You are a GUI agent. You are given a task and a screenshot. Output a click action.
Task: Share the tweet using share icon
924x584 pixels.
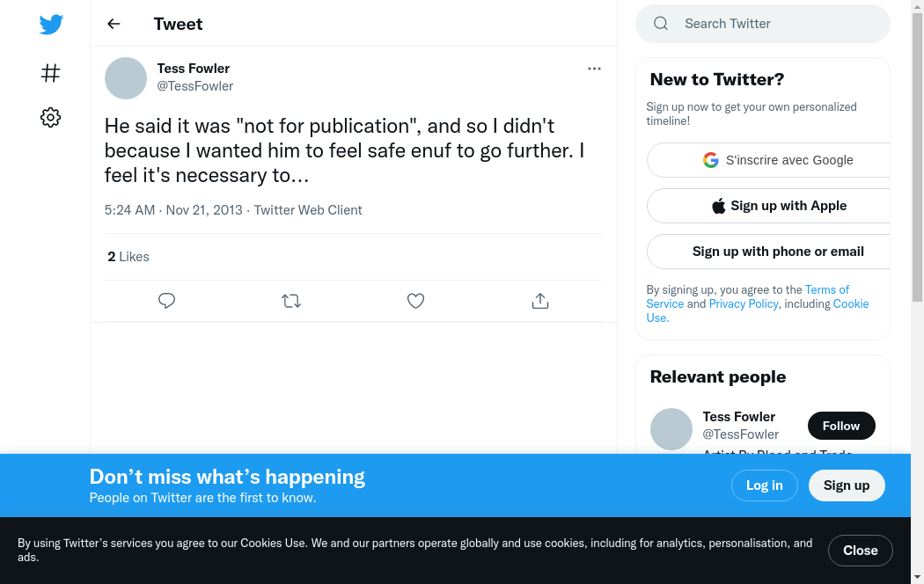pyautogui.click(x=540, y=301)
